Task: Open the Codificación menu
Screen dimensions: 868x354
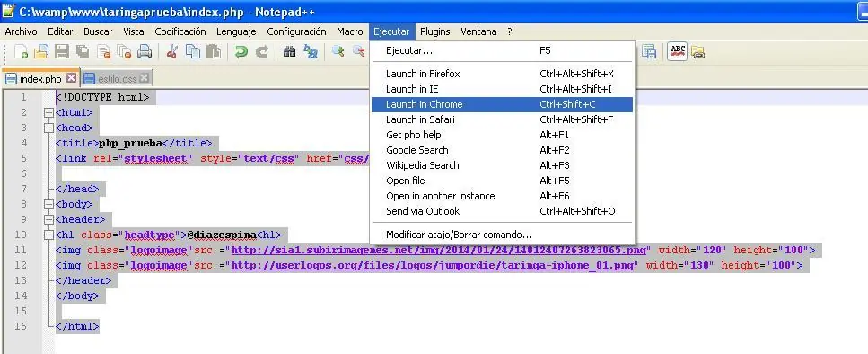Action: click(180, 31)
